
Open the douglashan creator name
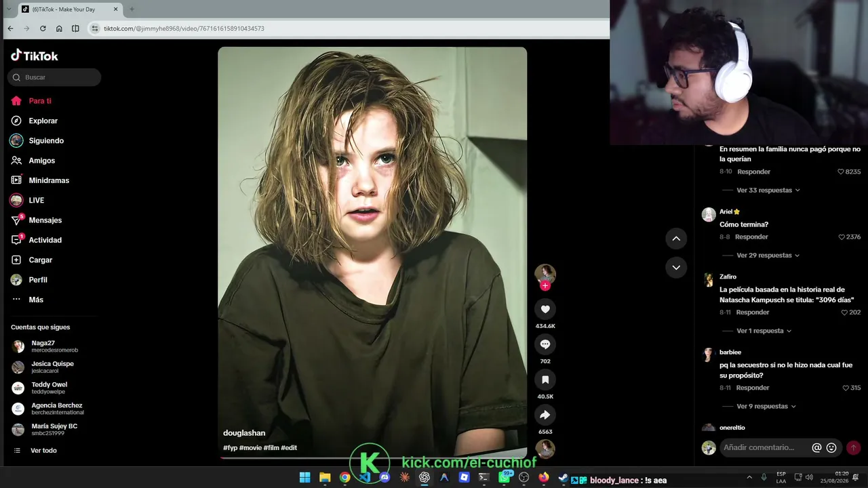coord(244,433)
